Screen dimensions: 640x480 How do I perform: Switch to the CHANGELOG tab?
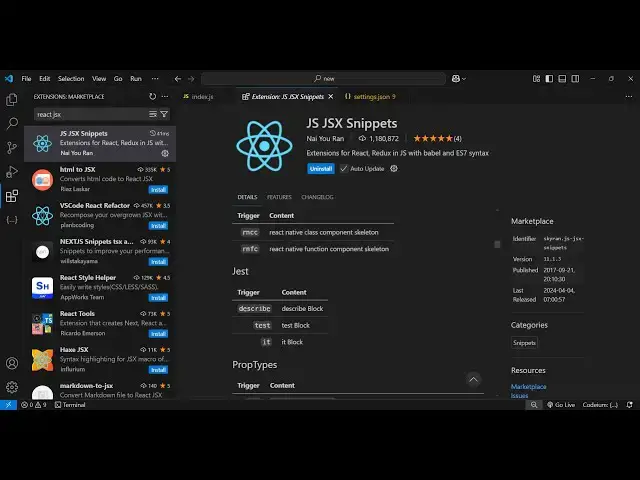(x=317, y=197)
